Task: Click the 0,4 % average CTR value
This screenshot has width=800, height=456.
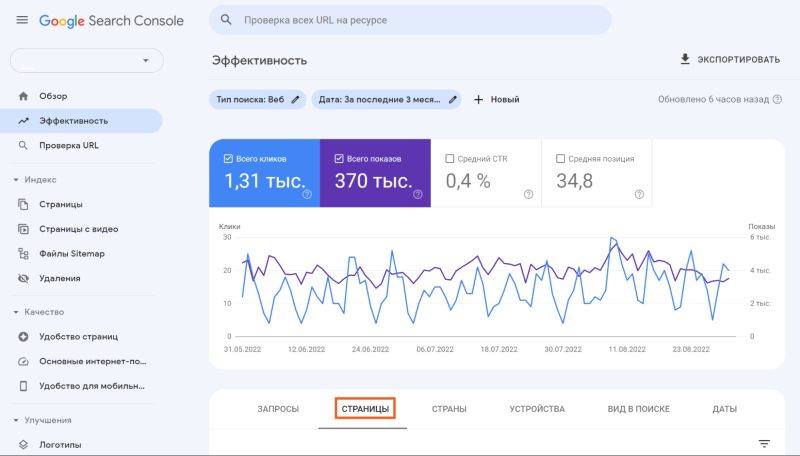Action: coord(468,181)
